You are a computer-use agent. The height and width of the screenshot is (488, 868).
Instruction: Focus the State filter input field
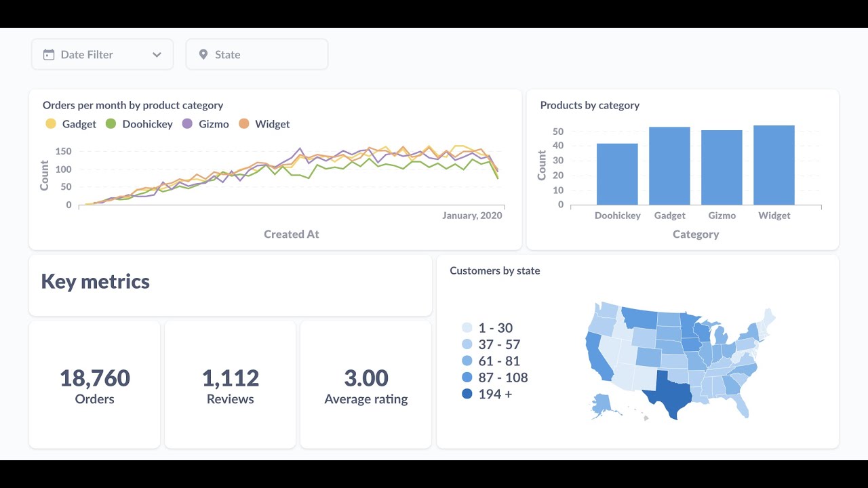pos(257,54)
